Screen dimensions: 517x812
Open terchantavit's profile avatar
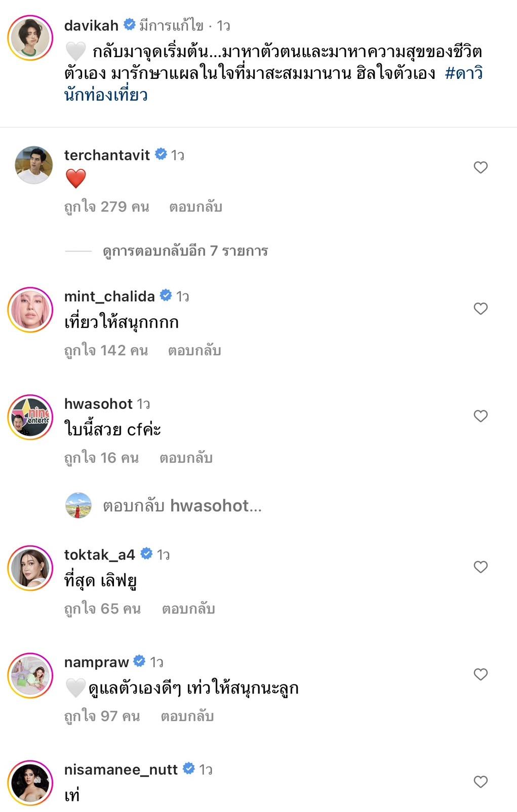(x=34, y=165)
